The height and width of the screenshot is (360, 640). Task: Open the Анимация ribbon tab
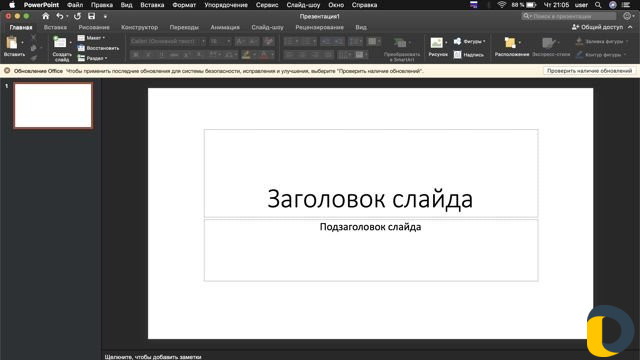(225, 27)
